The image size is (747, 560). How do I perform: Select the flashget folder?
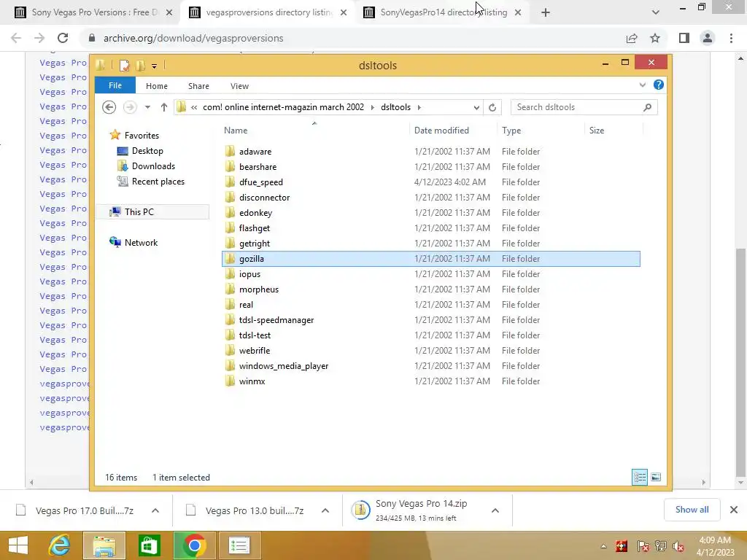(x=255, y=228)
